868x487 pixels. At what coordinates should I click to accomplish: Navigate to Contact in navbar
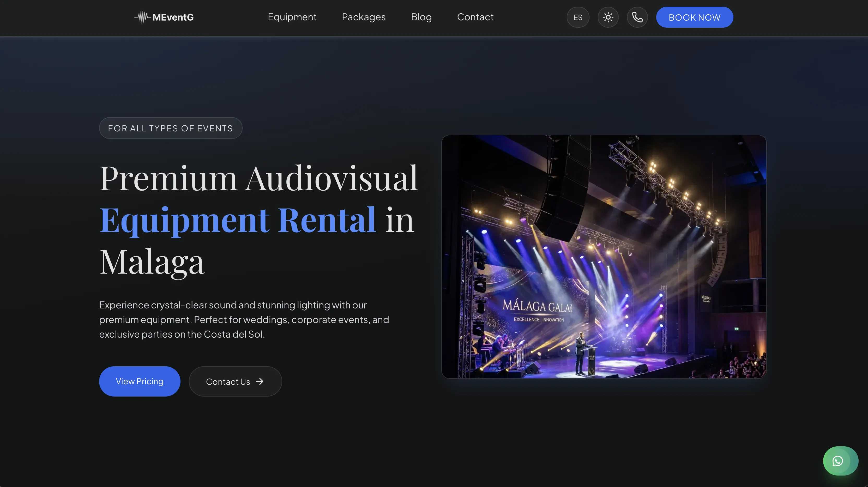[475, 17]
